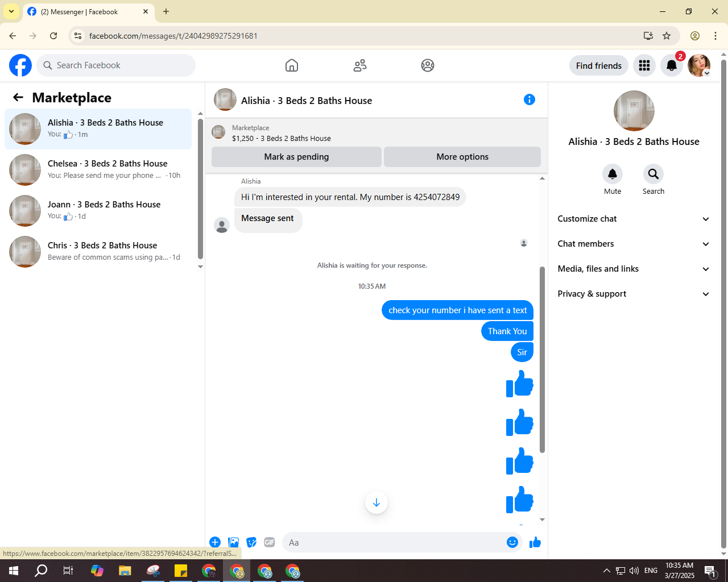This screenshot has height=582, width=728.
Task: Open conversation information icon
Action: (x=530, y=99)
